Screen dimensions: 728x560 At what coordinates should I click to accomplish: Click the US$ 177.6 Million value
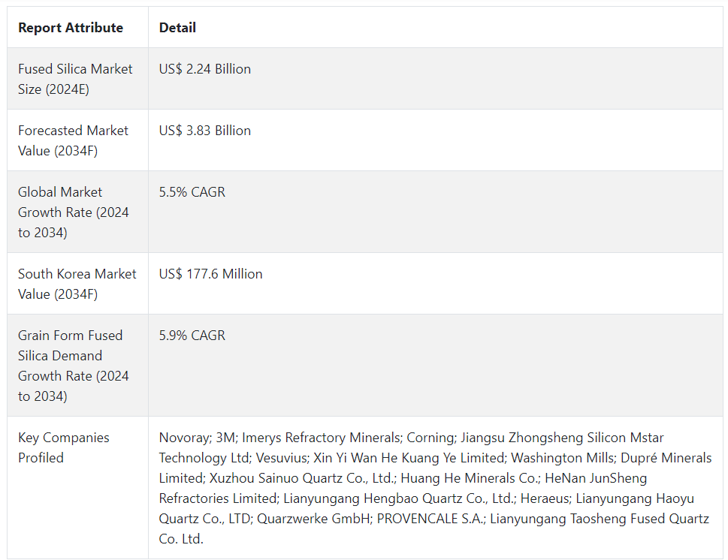(x=211, y=274)
